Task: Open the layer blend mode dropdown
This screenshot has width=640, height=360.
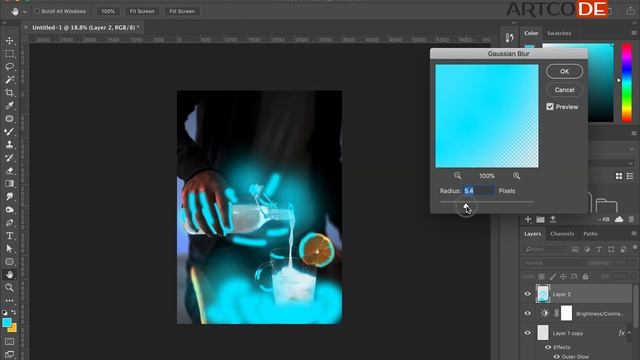Action: 552,263
